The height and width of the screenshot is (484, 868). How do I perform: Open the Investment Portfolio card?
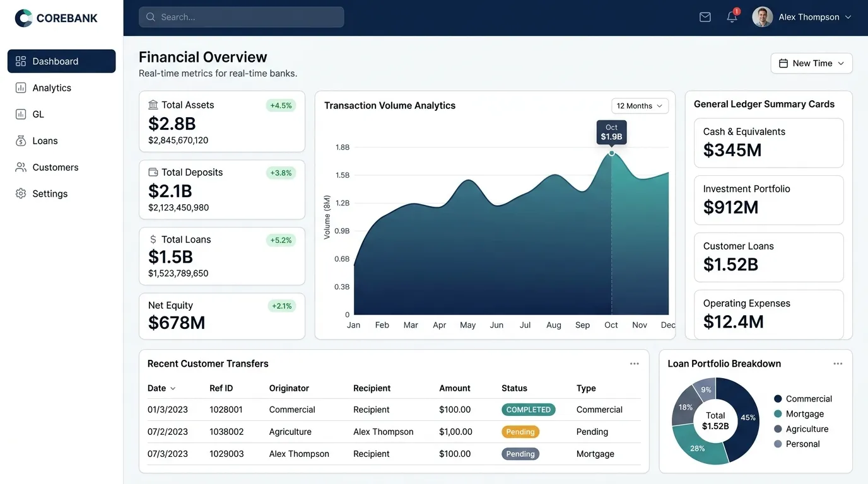769,200
